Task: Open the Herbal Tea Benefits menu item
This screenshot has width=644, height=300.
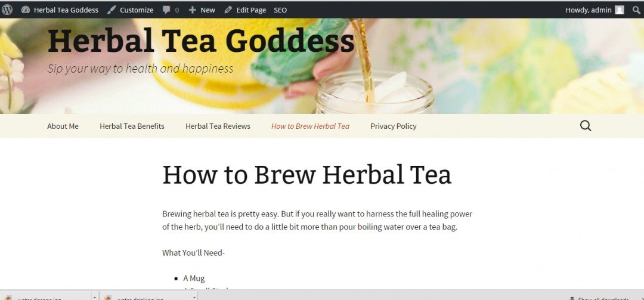Action: [x=132, y=126]
